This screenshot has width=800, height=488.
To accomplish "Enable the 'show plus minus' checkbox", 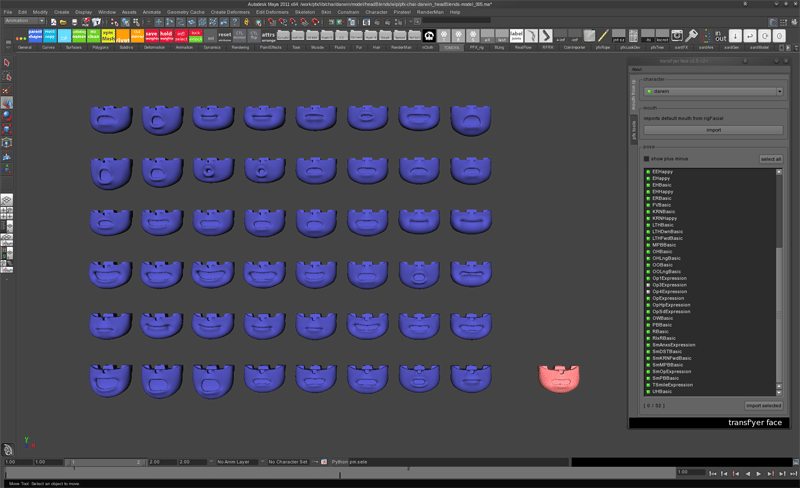I will click(647, 159).
